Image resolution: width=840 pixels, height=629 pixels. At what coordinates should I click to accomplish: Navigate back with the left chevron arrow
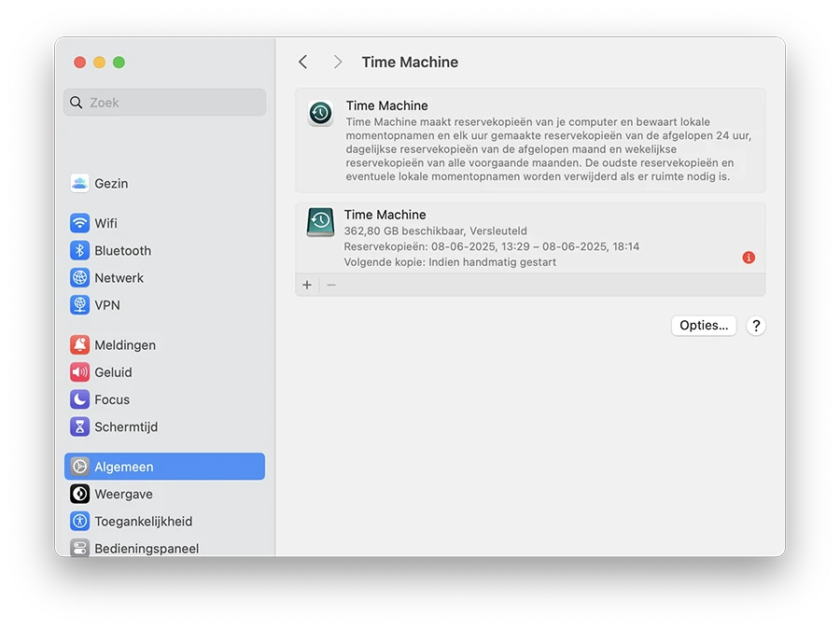pos(302,62)
